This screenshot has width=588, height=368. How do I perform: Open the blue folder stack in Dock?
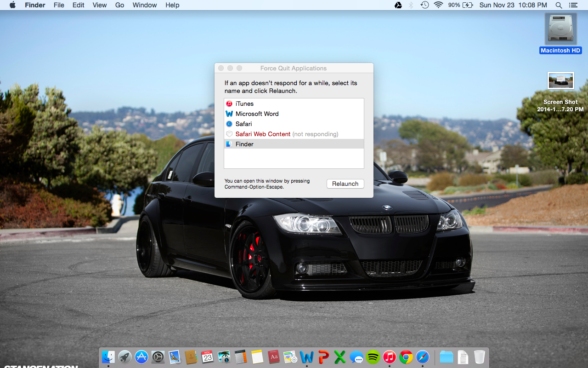tap(447, 356)
